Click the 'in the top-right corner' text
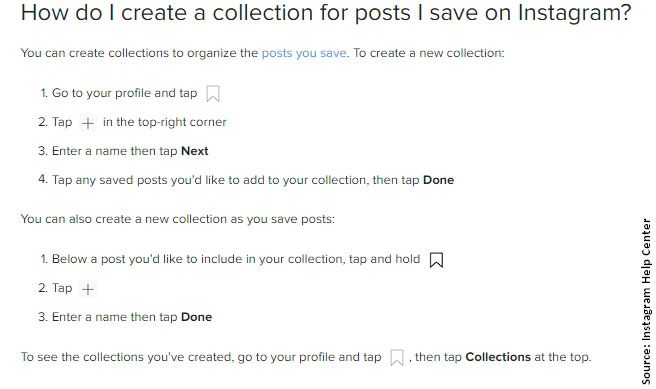 pyautogui.click(x=164, y=122)
